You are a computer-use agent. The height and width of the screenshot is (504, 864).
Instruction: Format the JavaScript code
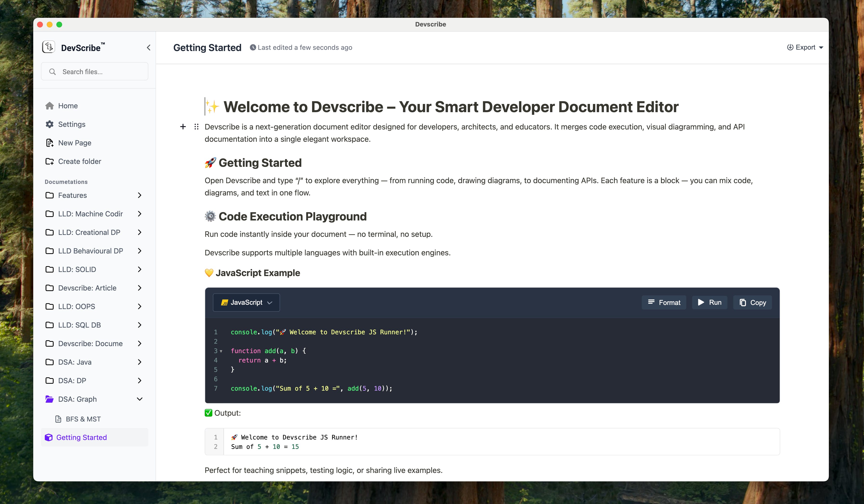[664, 303]
